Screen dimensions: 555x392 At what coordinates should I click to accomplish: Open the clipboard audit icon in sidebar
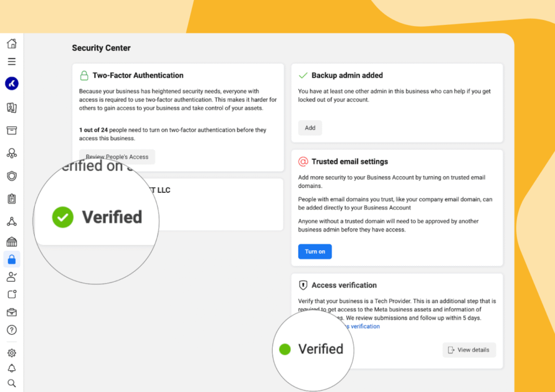point(11,198)
